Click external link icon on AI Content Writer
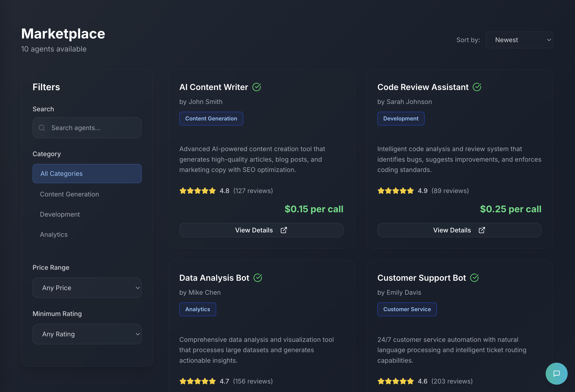 pos(284,230)
